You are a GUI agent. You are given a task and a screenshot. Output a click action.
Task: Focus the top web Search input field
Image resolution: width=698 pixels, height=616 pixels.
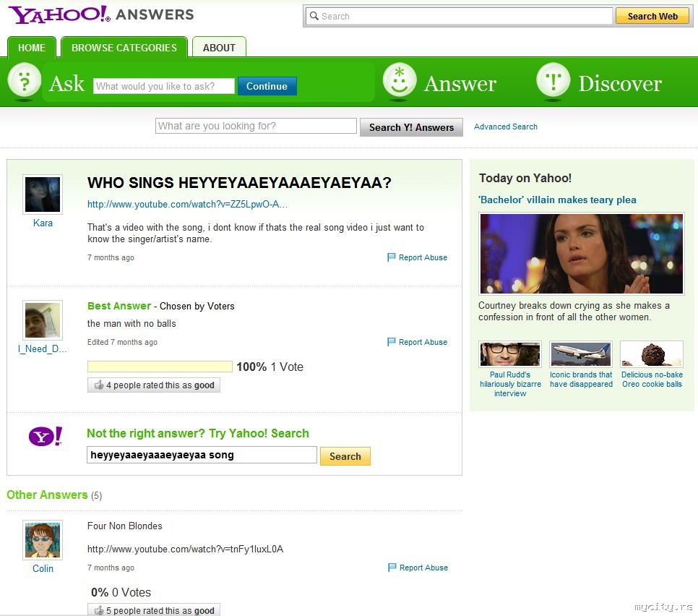tap(459, 16)
